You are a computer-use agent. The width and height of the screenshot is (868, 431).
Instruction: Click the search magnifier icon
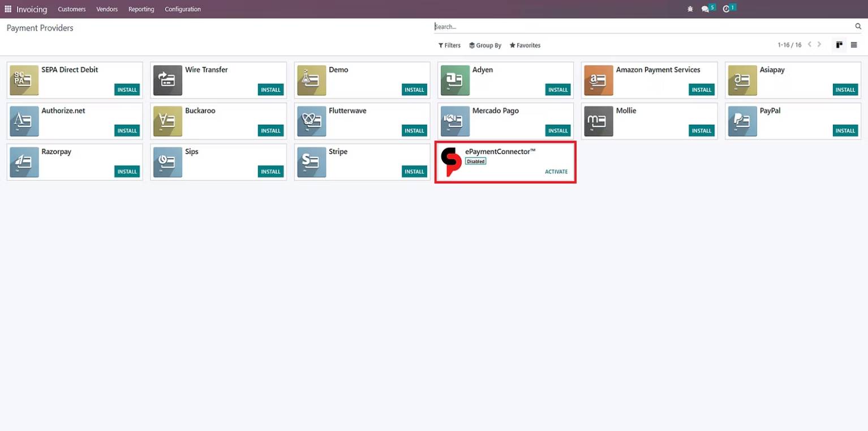(x=858, y=27)
